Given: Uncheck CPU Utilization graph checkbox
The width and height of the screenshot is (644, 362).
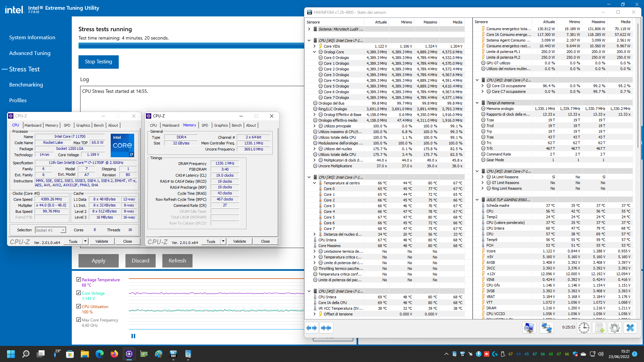Looking at the screenshot, I should pos(78,306).
